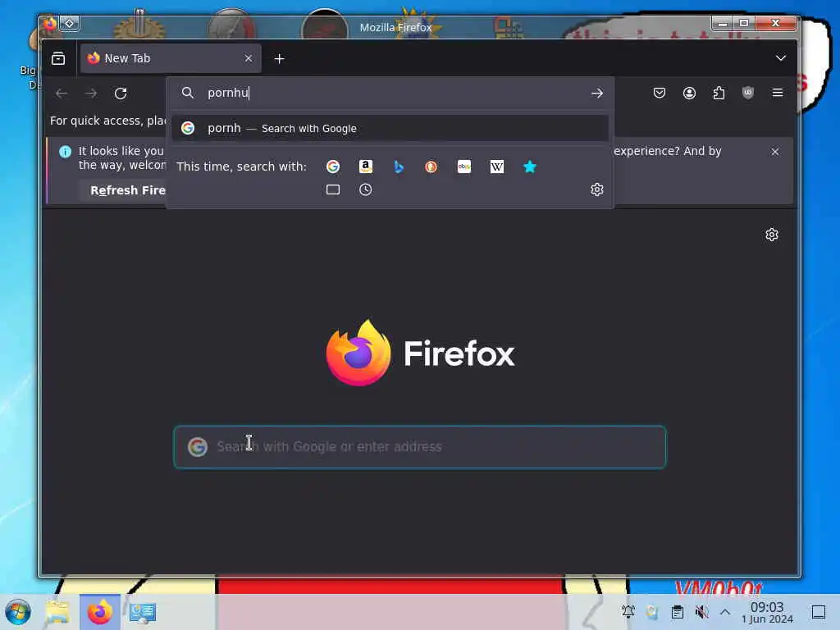The height and width of the screenshot is (630, 840).
Task: Search this time with Bing
Action: (398, 167)
